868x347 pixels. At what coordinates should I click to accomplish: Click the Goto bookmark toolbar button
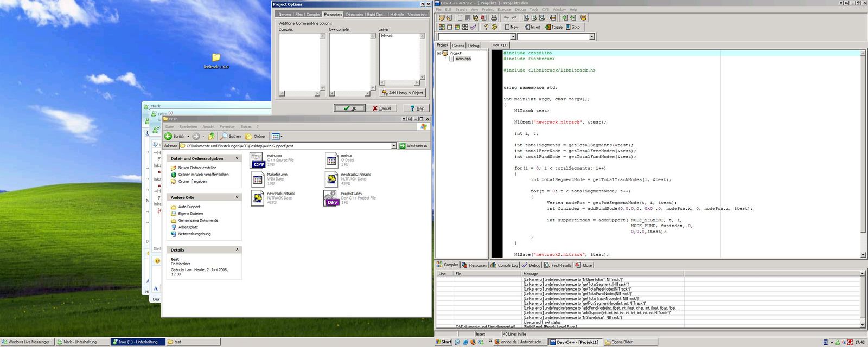(572, 27)
